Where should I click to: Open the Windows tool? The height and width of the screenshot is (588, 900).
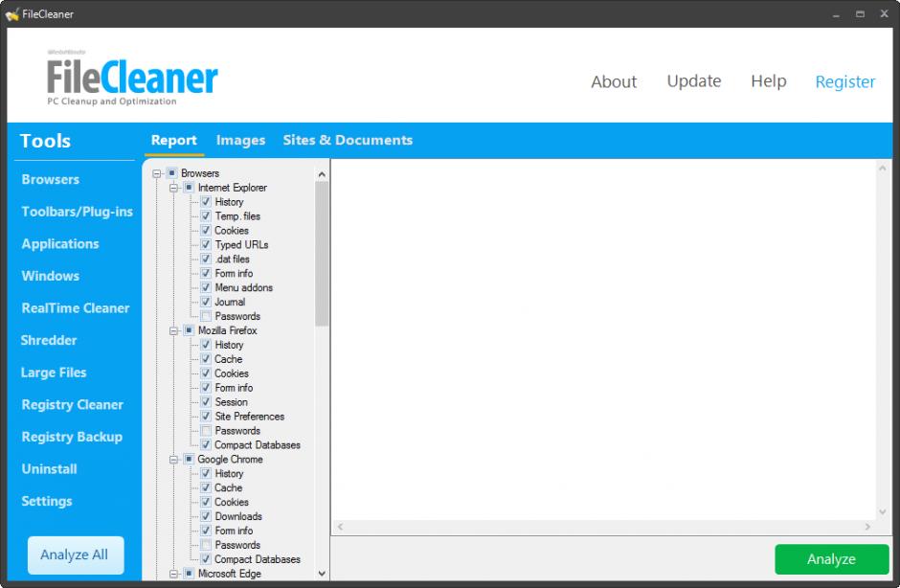51,276
